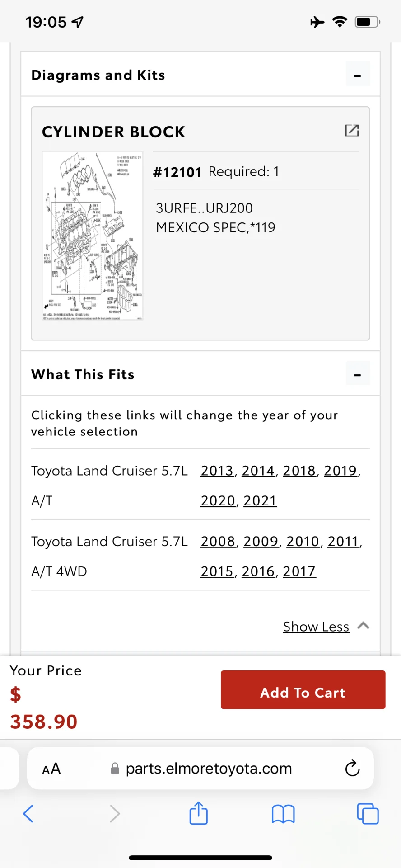This screenshot has height=868, width=401.
Task: Go back with Safari back arrow
Action: click(x=28, y=814)
